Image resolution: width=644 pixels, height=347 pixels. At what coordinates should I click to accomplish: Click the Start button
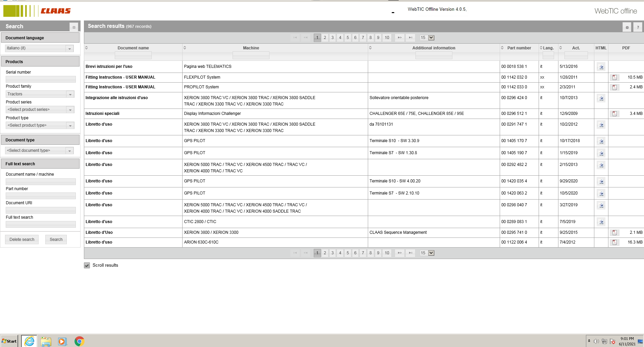(x=9, y=341)
